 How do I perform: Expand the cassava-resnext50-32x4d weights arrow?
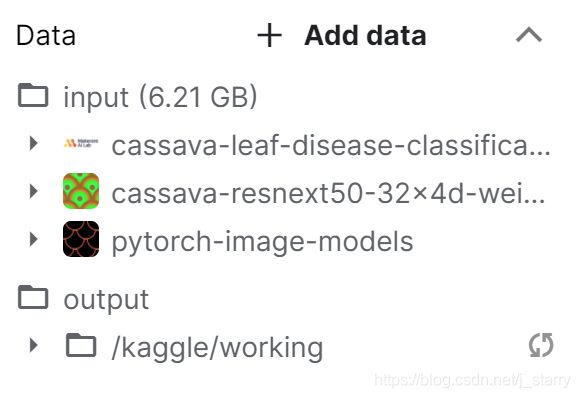[34, 191]
